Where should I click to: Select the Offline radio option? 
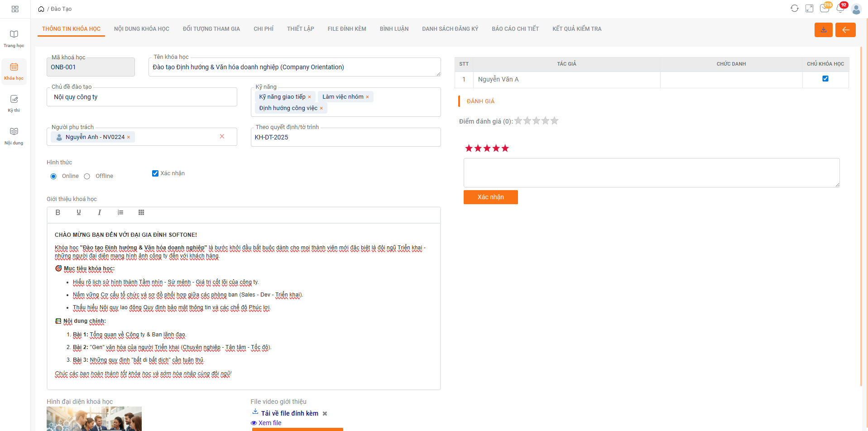(87, 176)
